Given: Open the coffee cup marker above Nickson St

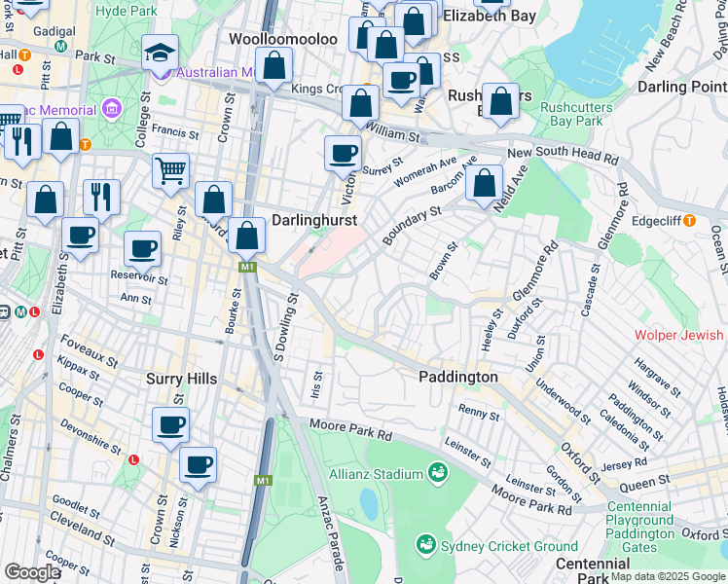Looking at the screenshot, I should pyautogui.click(x=198, y=465).
